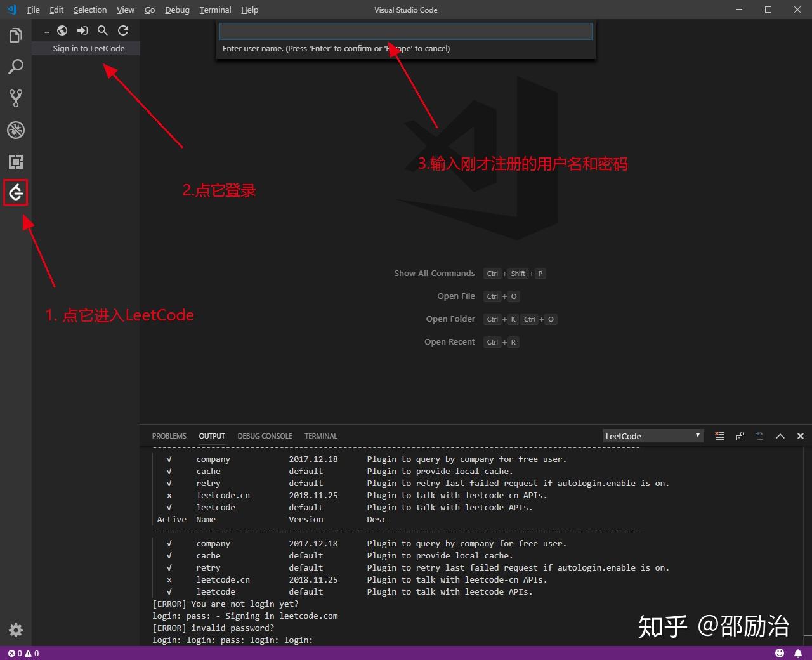Click the '[ERROR] invalid password?' output line
Image resolution: width=812 pixels, height=660 pixels.
point(213,628)
